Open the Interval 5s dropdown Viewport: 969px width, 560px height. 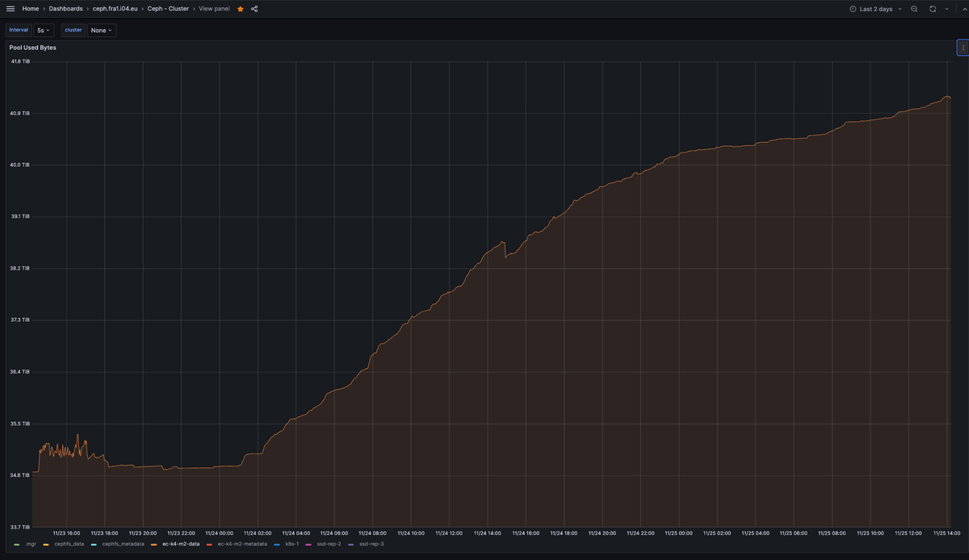(x=44, y=30)
